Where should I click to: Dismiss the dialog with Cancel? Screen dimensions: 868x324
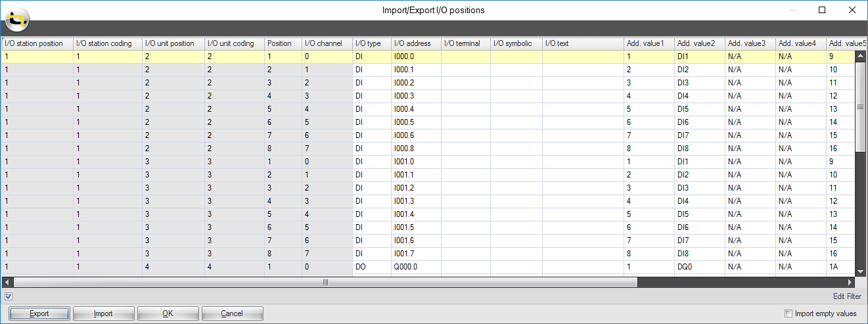(232, 313)
